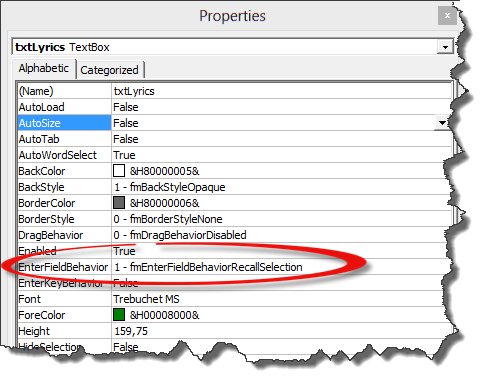This screenshot has height=387, width=496.
Task: Open the txtLyrics object selector dropdown
Action: [x=445, y=47]
